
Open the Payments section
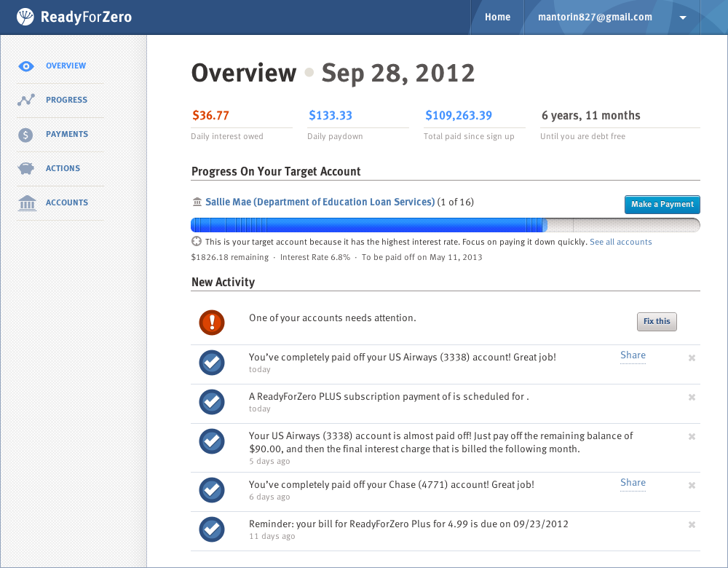pyautogui.click(x=67, y=134)
